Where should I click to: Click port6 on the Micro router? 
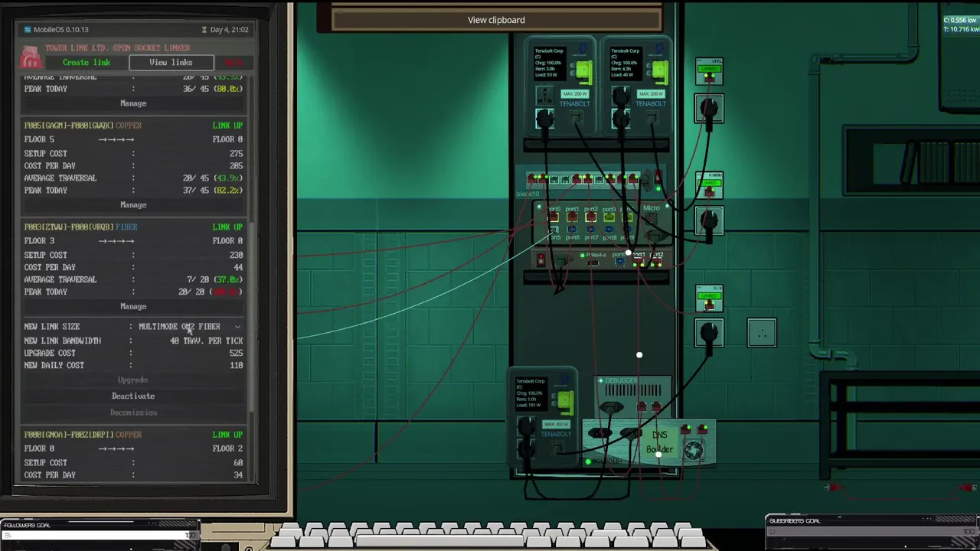573,229
